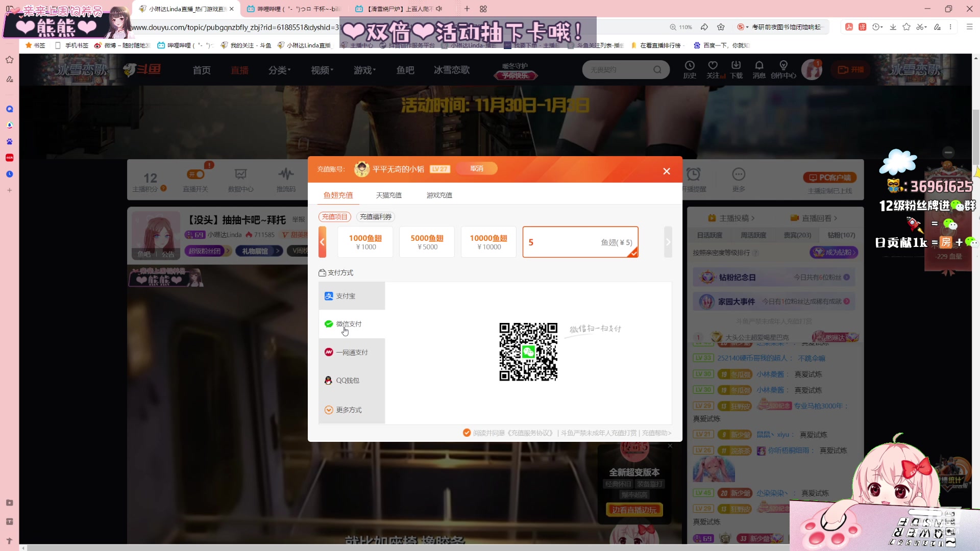The height and width of the screenshot is (551, 980).
Task: Switch to 贵宾(203) tab
Action: click(797, 235)
